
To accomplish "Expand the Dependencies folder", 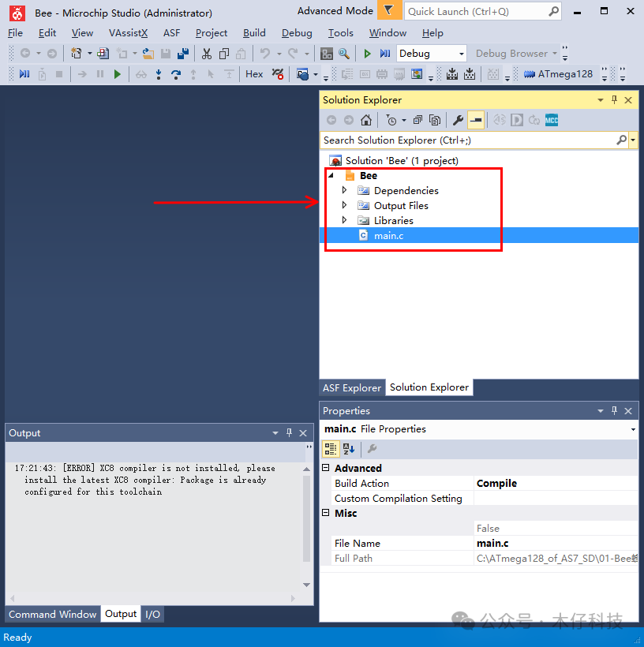I will 344,190.
